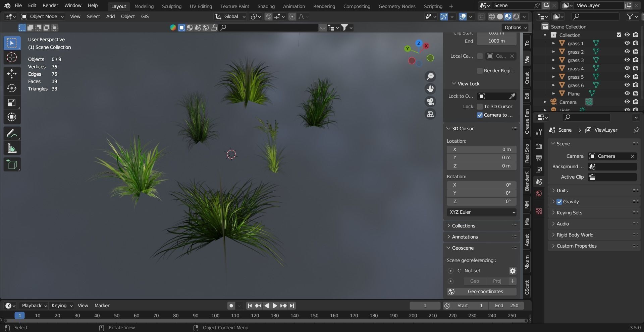Hide grass 1 in viewport

point(627,43)
